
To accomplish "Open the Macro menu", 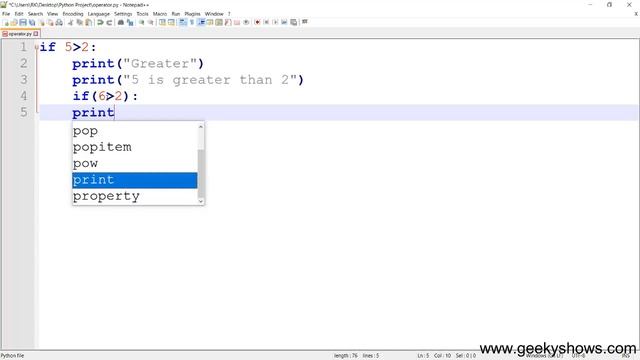I will click(x=160, y=14).
